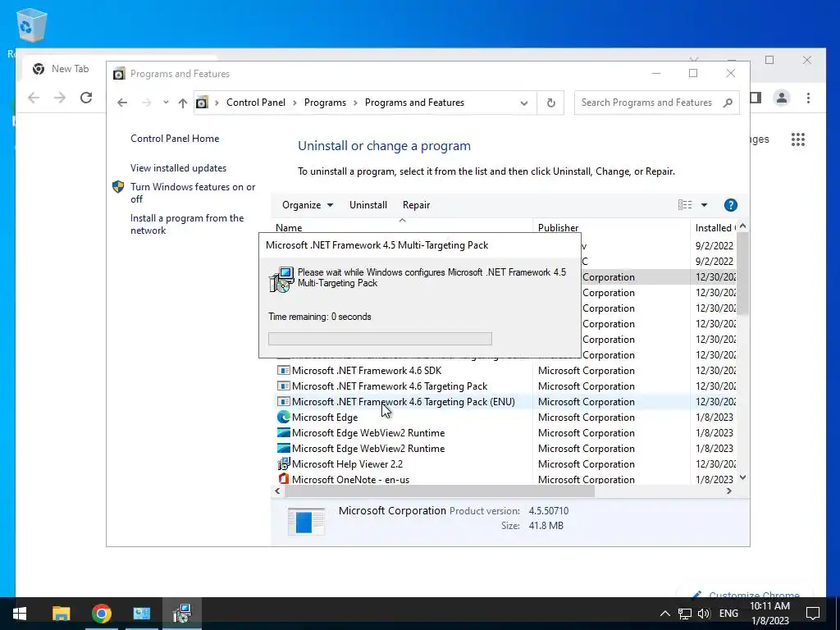Refresh the Programs and Features list

click(550, 103)
